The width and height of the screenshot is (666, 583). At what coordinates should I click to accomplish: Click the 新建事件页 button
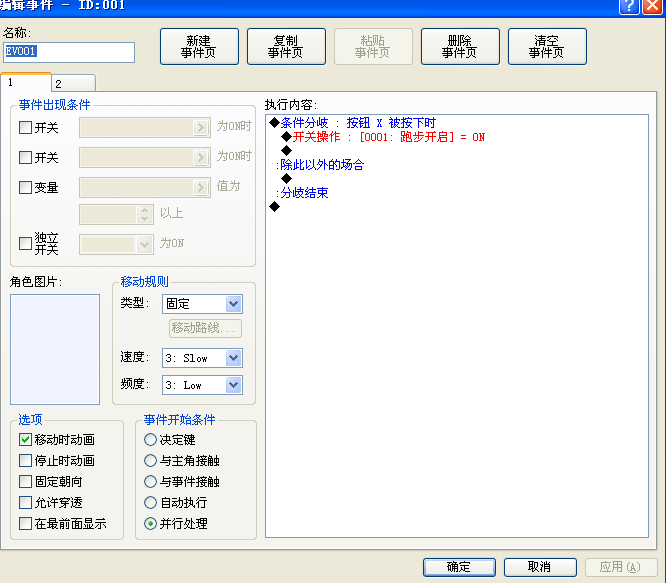pyautogui.click(x=199, y=47)
